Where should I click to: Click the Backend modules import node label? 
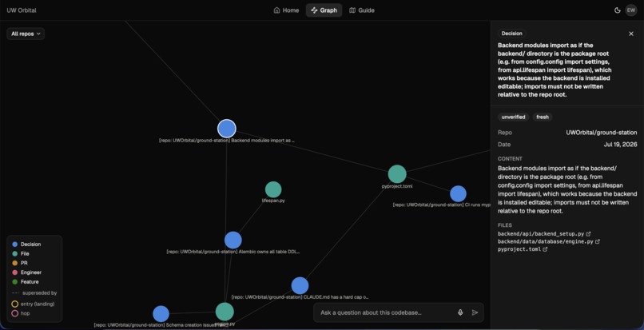(x=227, y=141)
